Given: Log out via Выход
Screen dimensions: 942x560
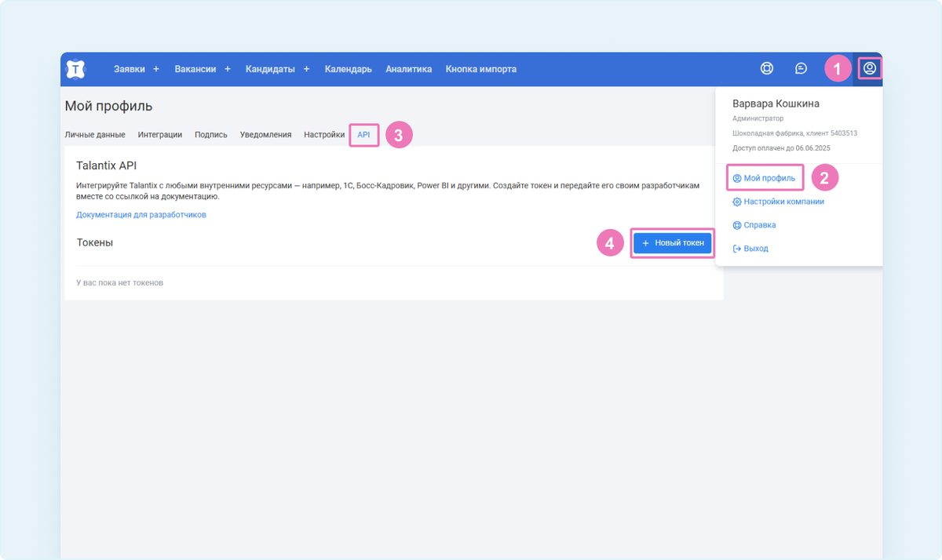Looking at the screenshot, I should tap(750, 249).
